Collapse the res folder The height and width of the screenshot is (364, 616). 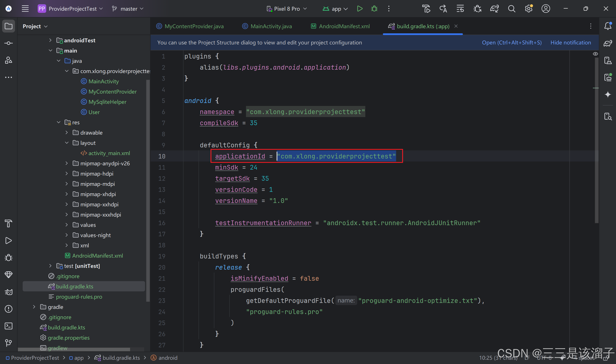click(x=58, y=122)
